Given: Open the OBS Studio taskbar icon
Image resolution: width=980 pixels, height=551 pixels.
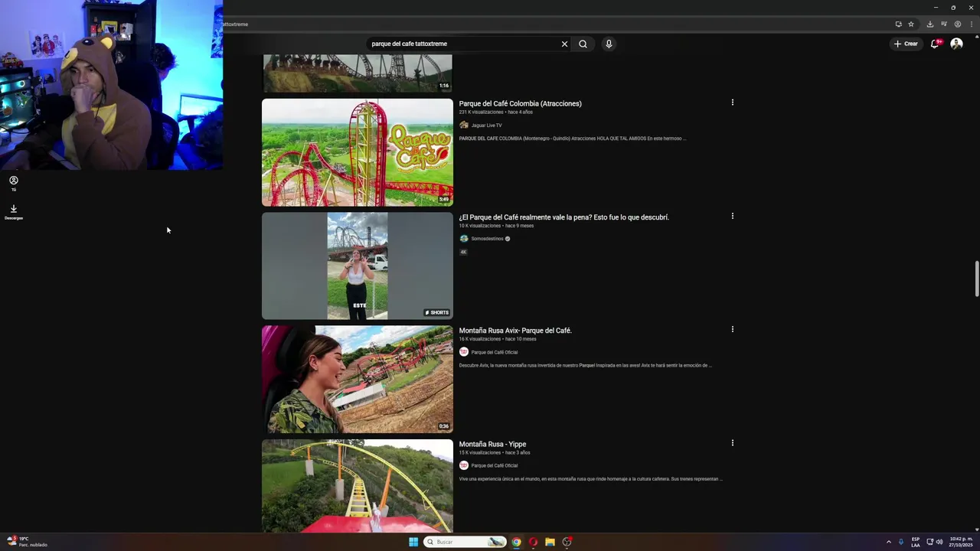Looking at the screenshot, I should tap(567, 542).
